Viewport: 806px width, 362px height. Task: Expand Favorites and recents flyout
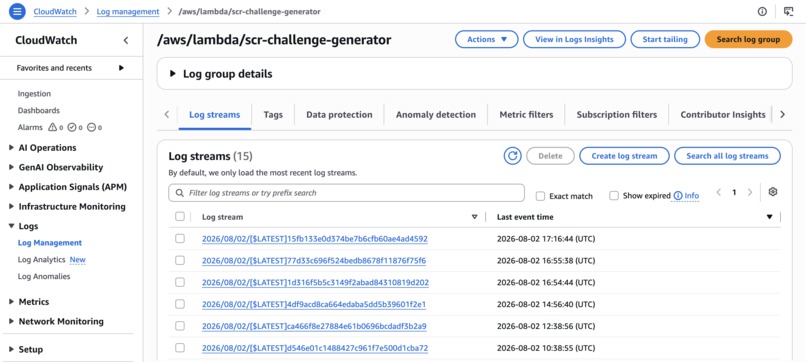[x=121, y=68]
